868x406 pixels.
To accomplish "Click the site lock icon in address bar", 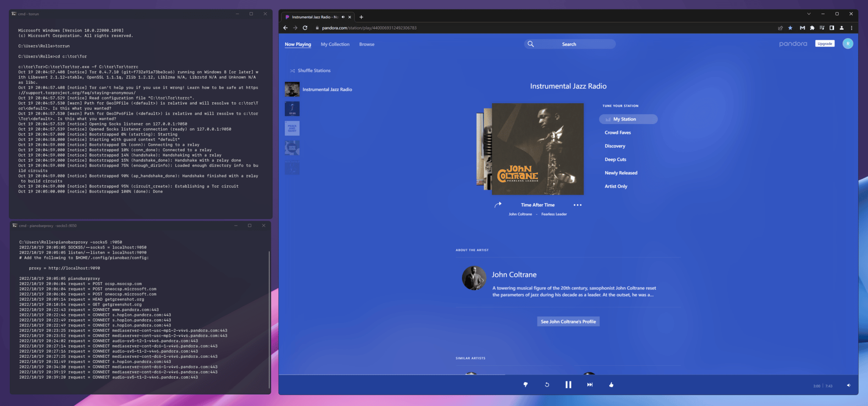I will tap(317, 28).
